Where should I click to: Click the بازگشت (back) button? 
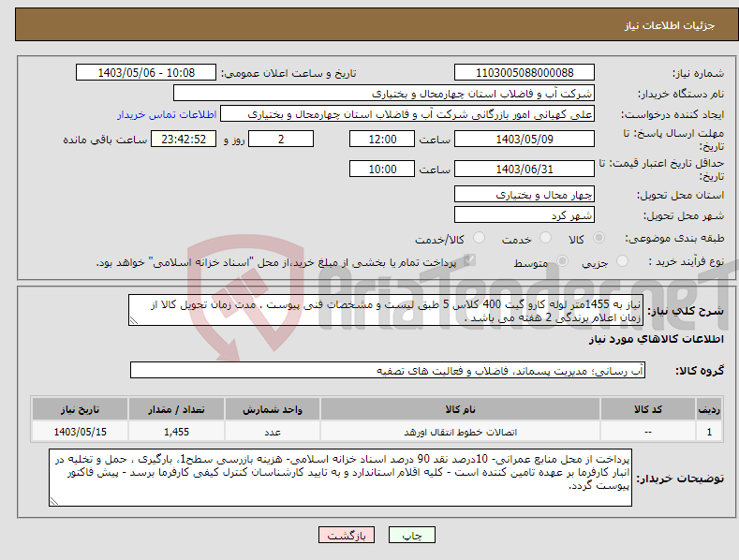pos(347,535)
